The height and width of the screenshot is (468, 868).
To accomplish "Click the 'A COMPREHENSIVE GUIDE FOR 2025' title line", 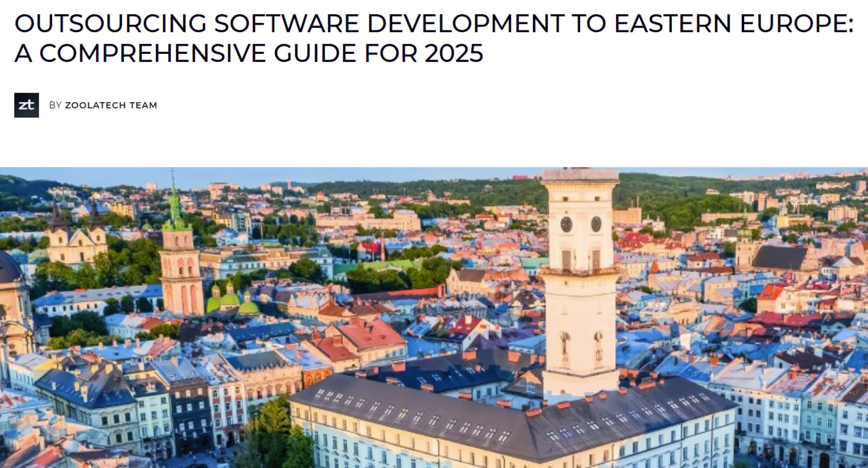I will [249, 53].
